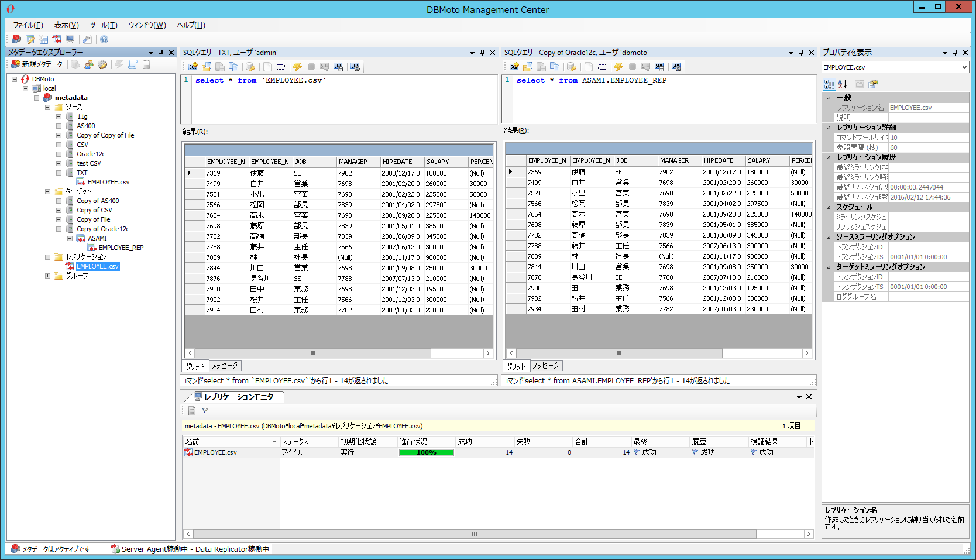Screen dimensions: 976x560
Task: Open the Replication Monitor panel dropdown arrow
Action: 799,397
